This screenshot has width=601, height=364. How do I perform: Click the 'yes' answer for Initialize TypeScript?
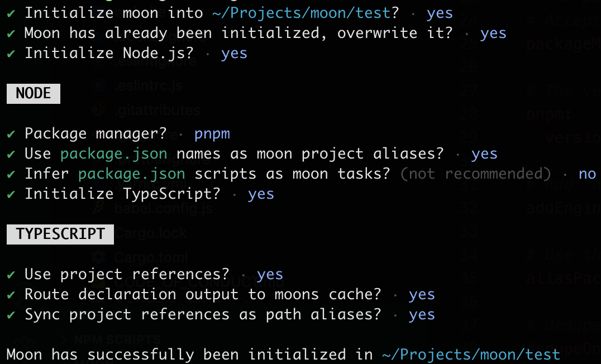point(261,194)
